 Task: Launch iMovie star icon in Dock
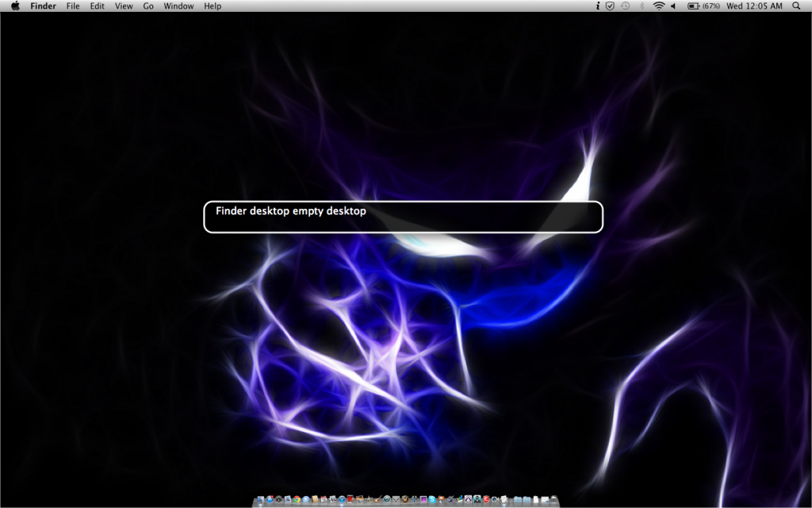(x=370, y=500)
